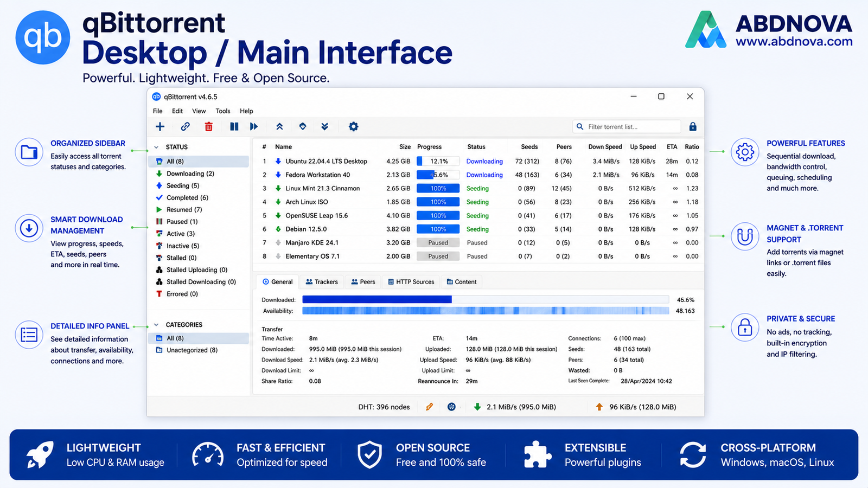Click upload speed 96 KiB/s status
This screenshot has width=868, height=488.
(x=636, y=407)
